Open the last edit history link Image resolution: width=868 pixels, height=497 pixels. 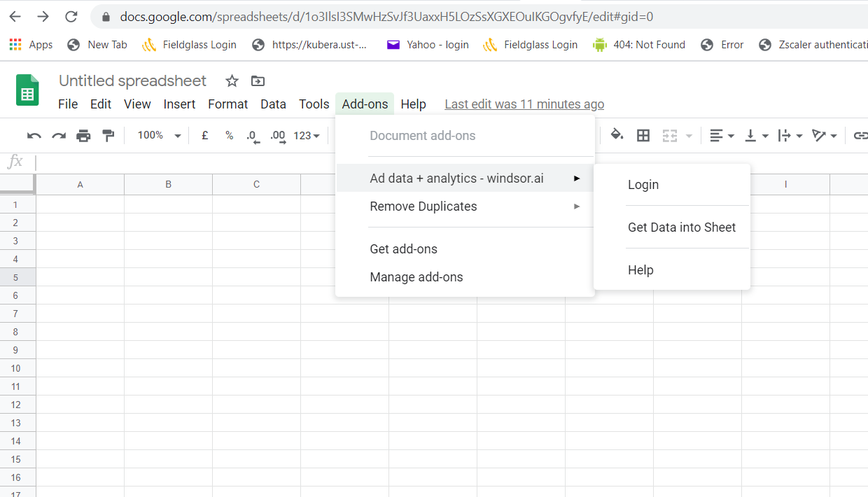[524, 104]
